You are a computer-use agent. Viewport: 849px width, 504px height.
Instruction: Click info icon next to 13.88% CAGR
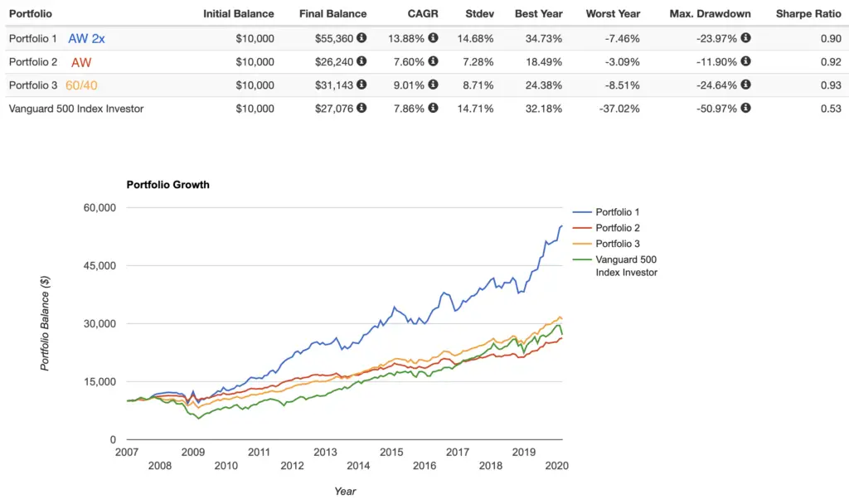click(x=433, y=38)
